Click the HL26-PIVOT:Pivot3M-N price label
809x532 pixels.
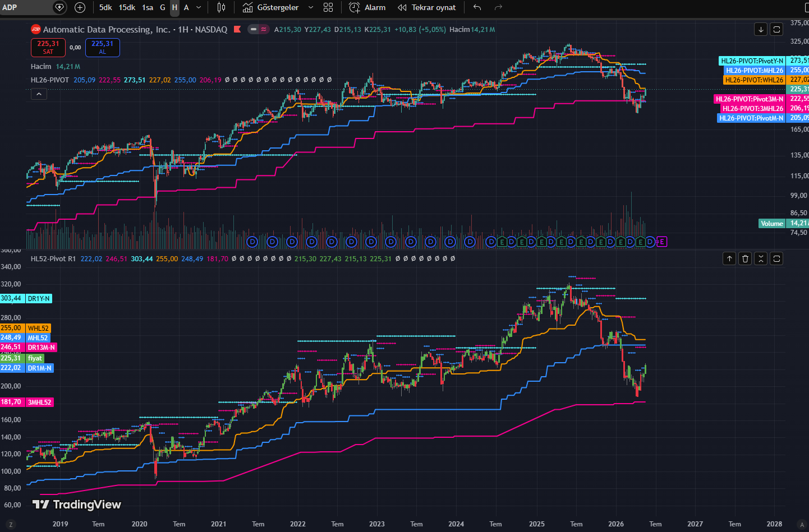click(x=750, y=99)
